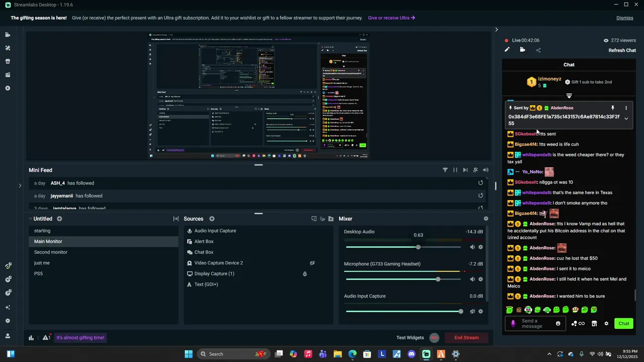This screenshot has height=362, width=644.
Task: Unlock the Display Capture (1) source
Action: point(305,274)
